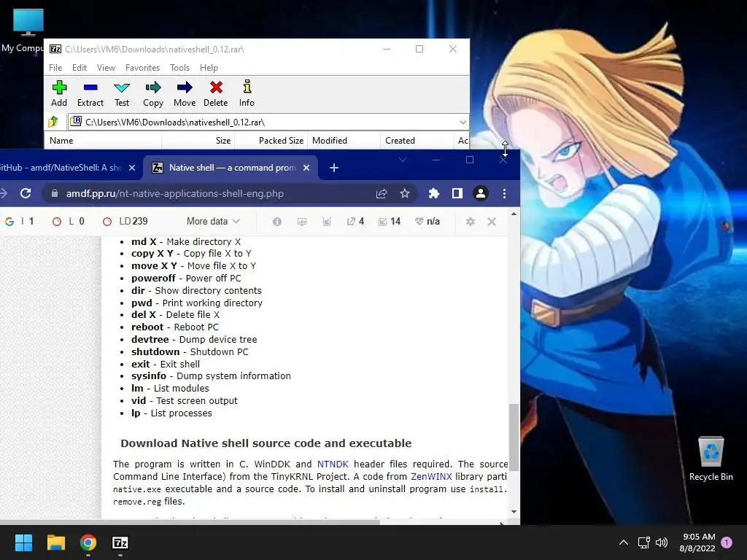
Task: Open the Chrome extensions puzzle icon
Action: point(433,193)
